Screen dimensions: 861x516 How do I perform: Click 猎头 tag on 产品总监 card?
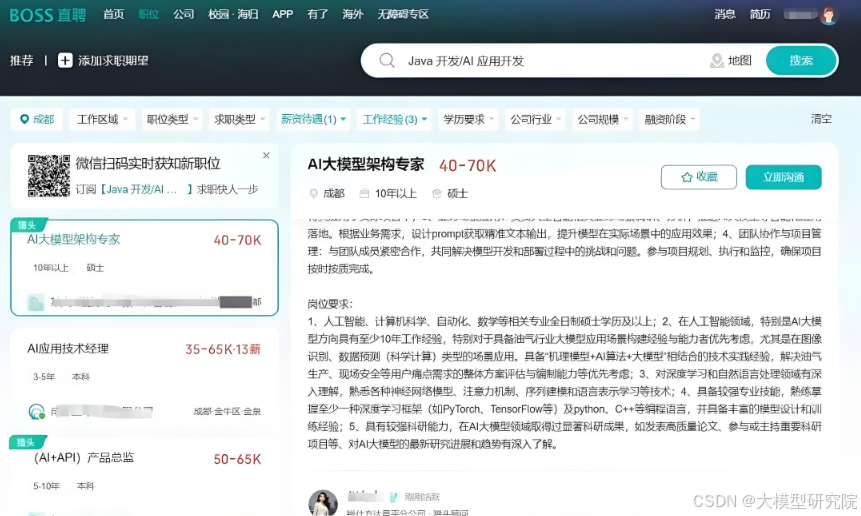coord(26,442)
